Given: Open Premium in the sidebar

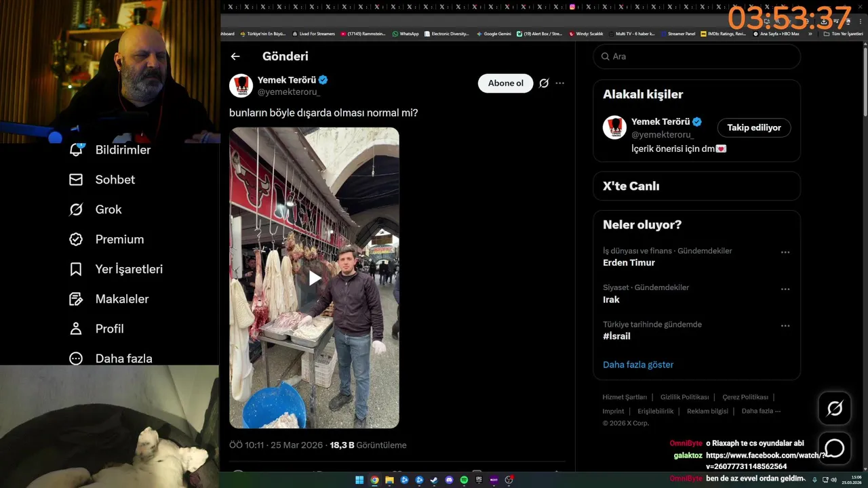Looking at the screenshot, I should point(106,239).
